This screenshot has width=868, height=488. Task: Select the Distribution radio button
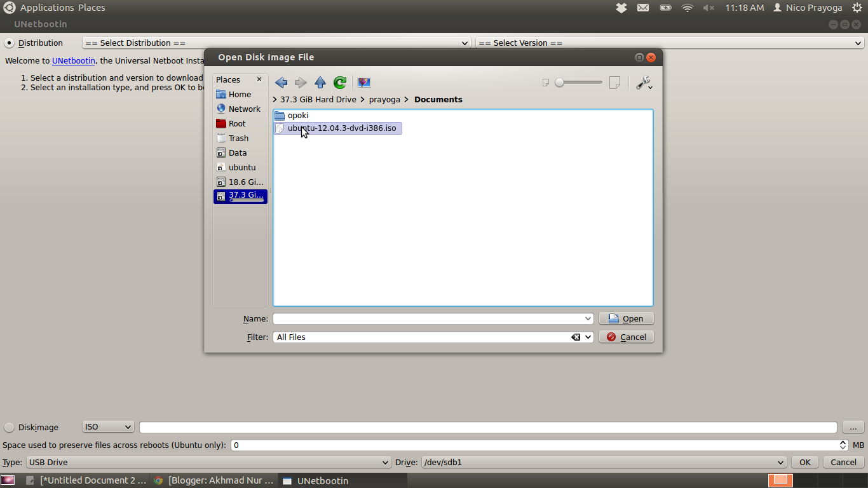click(x=9, y=43)
